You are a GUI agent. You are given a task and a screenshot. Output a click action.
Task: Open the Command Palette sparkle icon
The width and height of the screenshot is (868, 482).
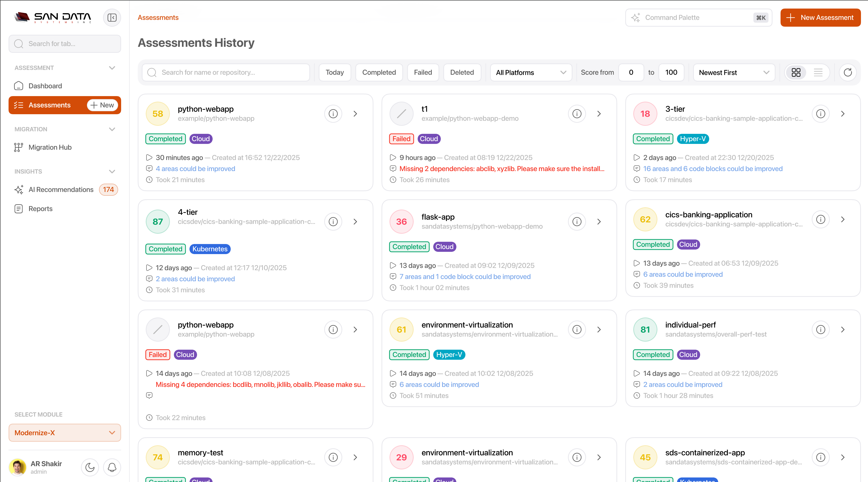pos(636,18)
